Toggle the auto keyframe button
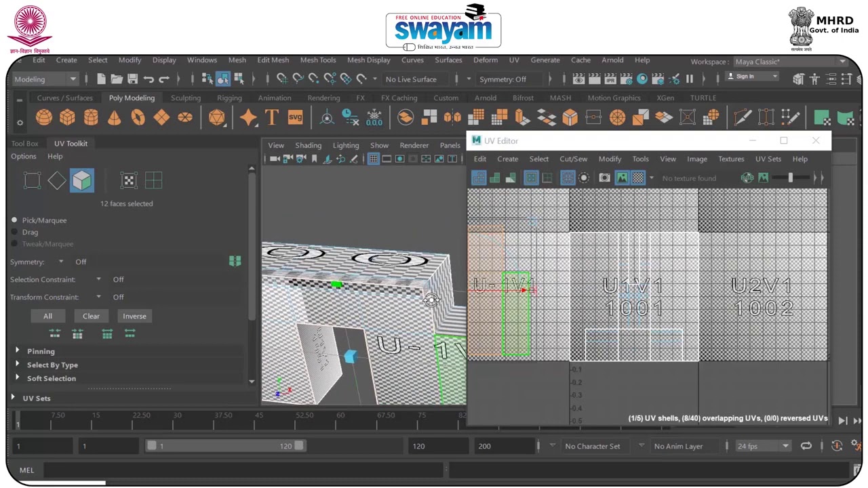 point(837,446)
